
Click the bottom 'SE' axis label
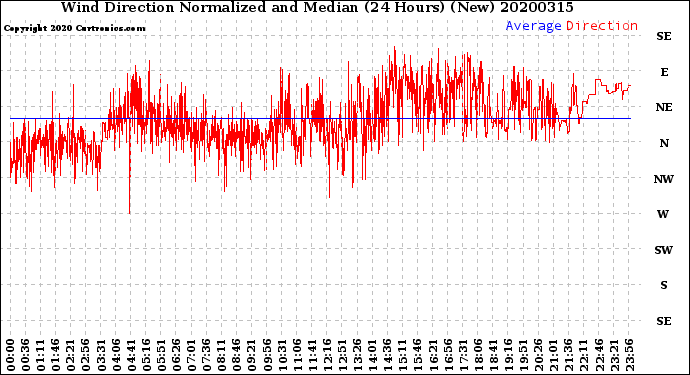[x=664, y=321]
